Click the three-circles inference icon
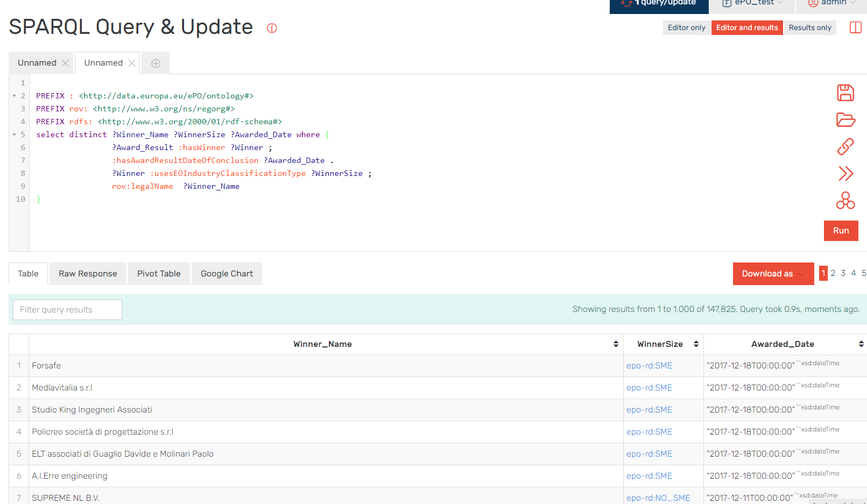The height and width of the screenshot is (504, 867). 845,201
